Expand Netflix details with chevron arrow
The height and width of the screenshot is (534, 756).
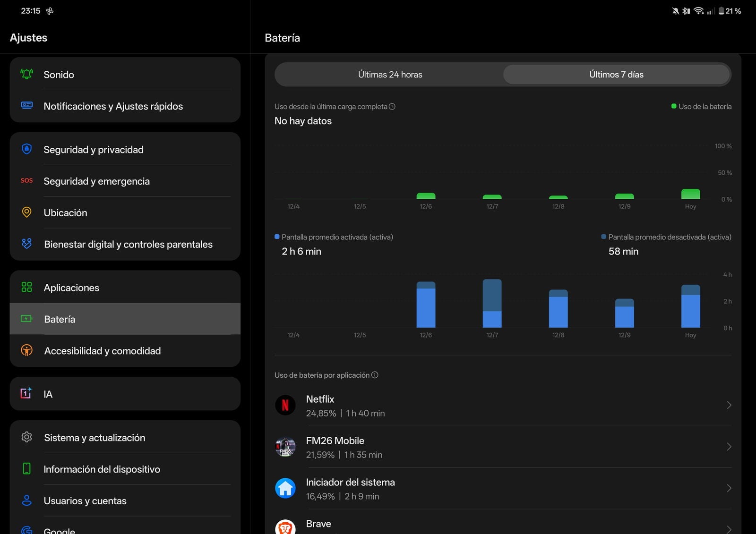click(x=729, y=405)
